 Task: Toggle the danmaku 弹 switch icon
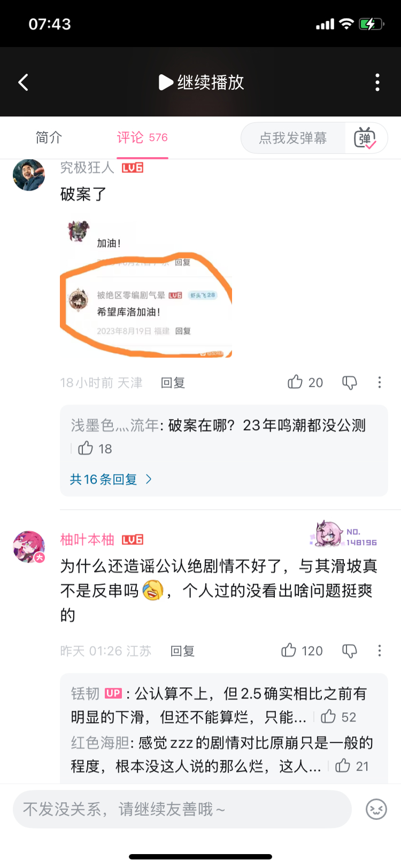(365, 138)
